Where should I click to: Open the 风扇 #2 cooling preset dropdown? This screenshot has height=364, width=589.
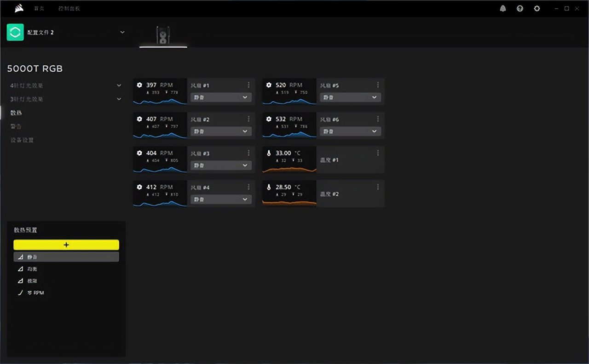coord(221,131)
